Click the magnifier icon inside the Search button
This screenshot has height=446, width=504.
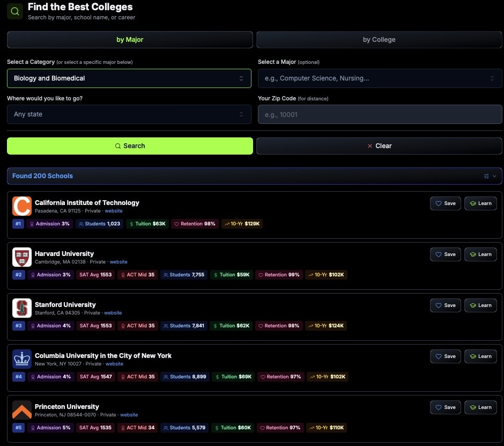[116, 145]
